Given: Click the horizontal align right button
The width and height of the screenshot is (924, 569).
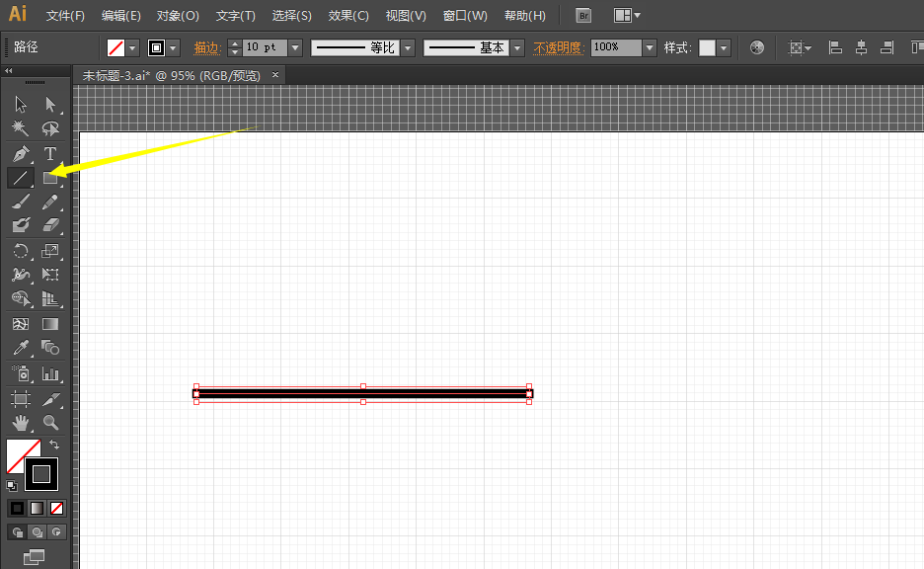Looking at the screenshot, I should click(886, 47).
